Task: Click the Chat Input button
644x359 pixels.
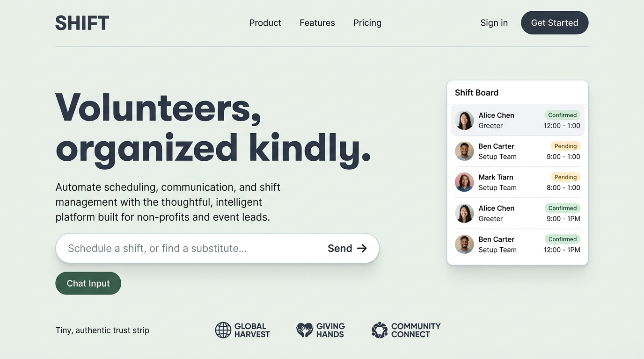Action: point(88,283)
